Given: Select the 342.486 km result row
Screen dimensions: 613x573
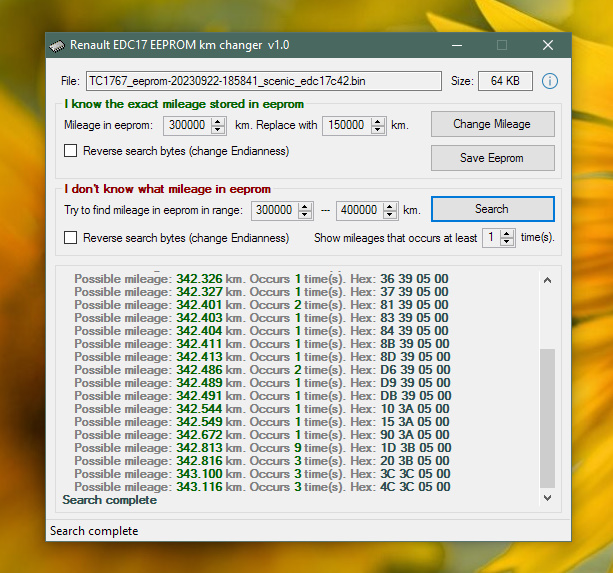Looking at the screenshot, I should coord(262,369).
